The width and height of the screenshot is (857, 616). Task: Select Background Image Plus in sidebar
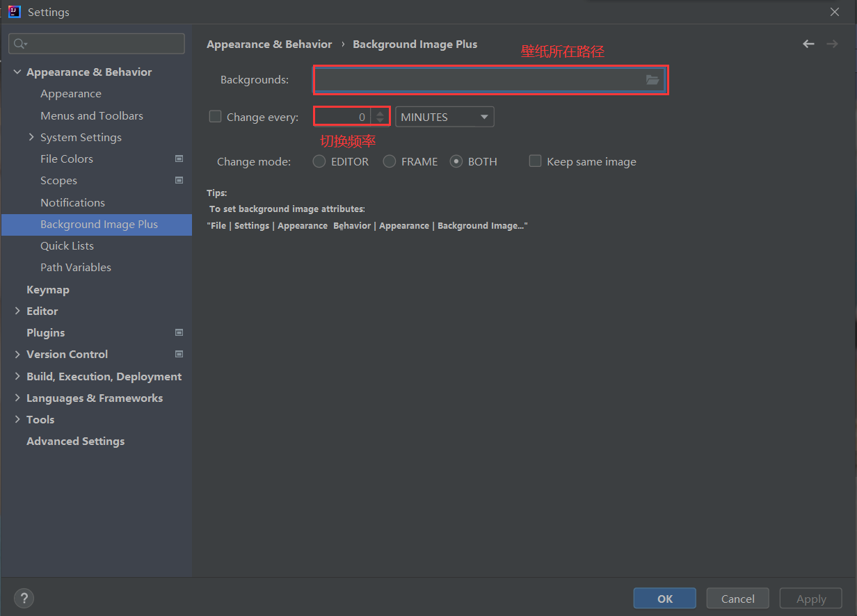click(x=97, y=225)
